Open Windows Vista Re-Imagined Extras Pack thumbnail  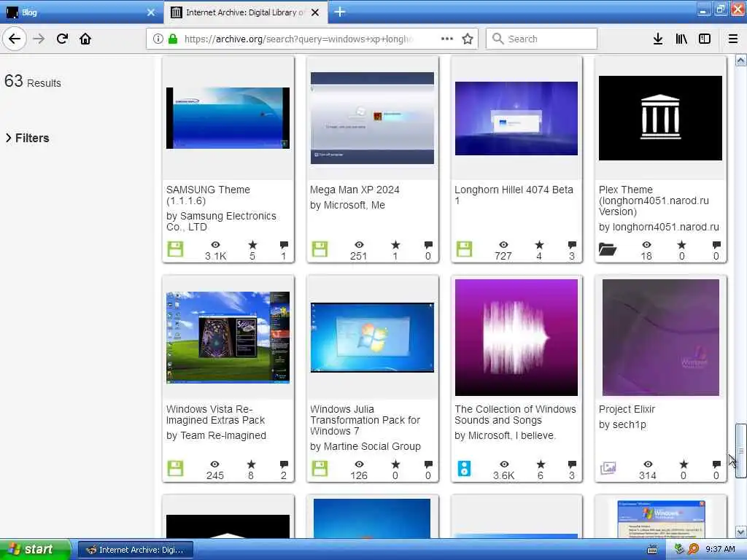point(228,337)
